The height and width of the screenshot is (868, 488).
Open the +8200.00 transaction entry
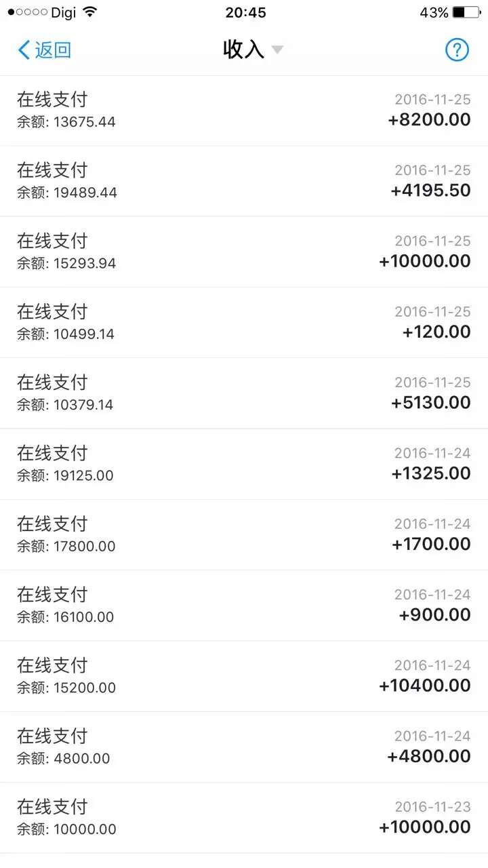click(244, 111)
